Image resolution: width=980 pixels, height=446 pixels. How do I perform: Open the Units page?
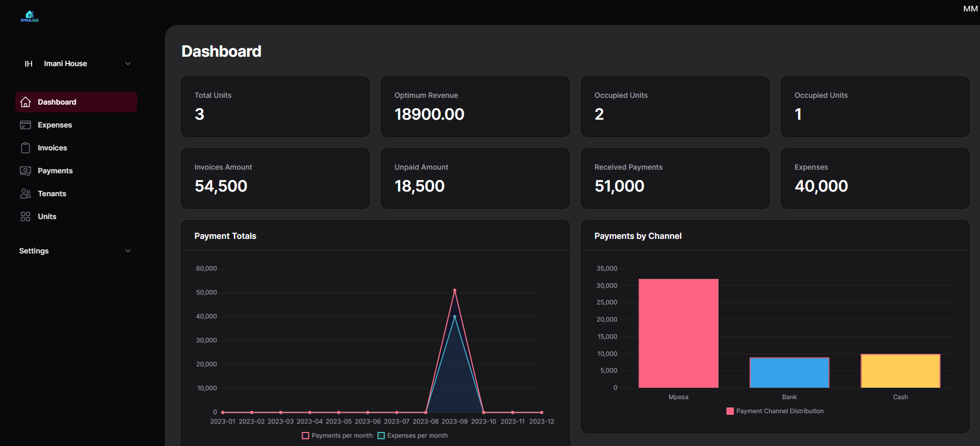(x=76, y=216)
